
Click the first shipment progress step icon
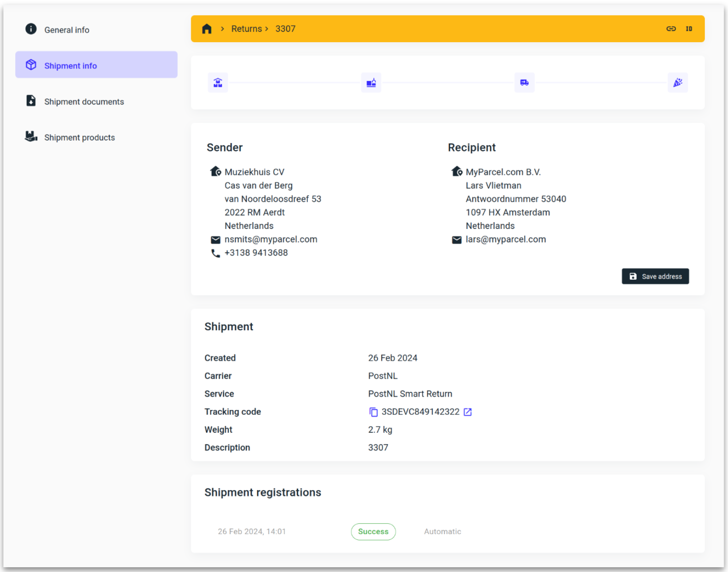[x=218, y=82]
